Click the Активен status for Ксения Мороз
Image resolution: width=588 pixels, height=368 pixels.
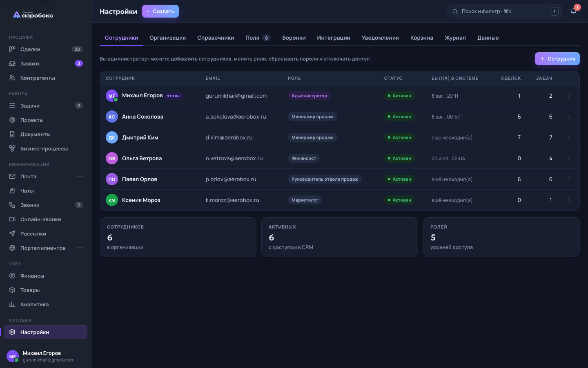399,200
